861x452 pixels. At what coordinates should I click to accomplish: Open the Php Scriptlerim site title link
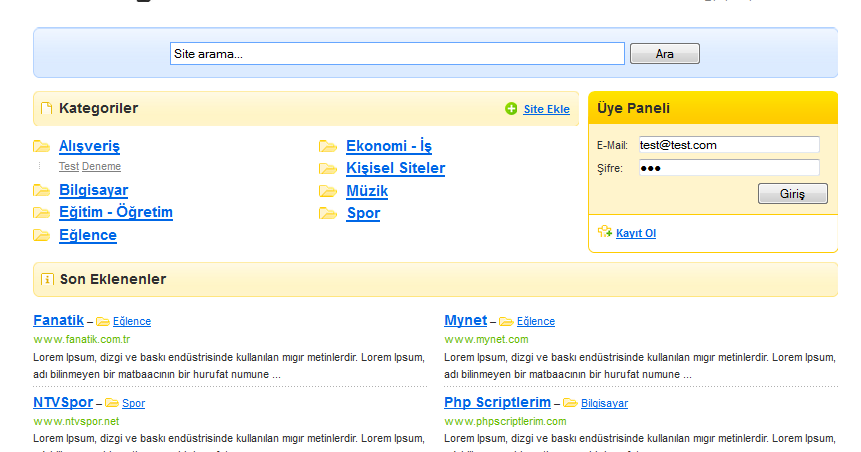click(x=497, y=402)
